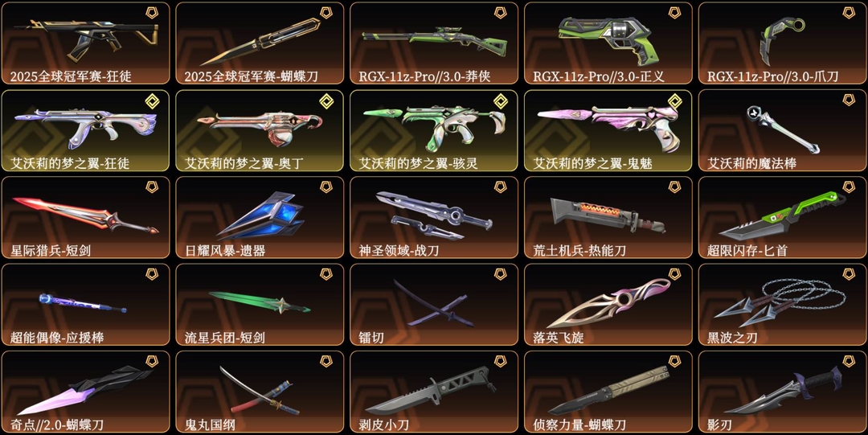Screen dimensions: 868x435
Task: Click the 镭切 crossed swords icon
Action: (x=433, y=302)
